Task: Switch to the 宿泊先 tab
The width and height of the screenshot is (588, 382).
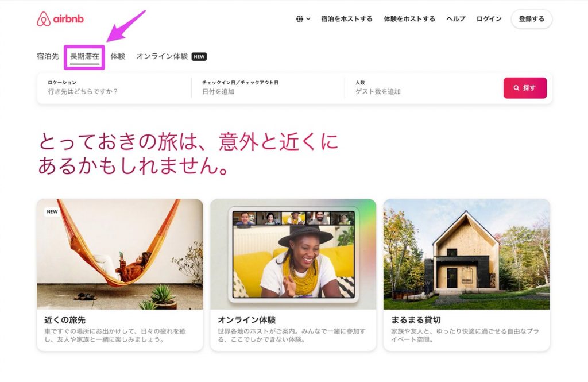Action: tap(48, 56)
